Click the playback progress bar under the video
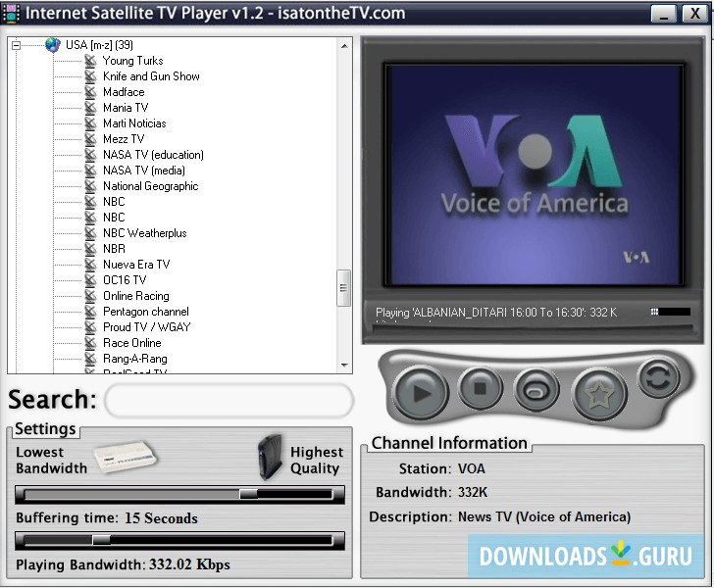This screenshot has width=714, height=588. coord(533,328)
